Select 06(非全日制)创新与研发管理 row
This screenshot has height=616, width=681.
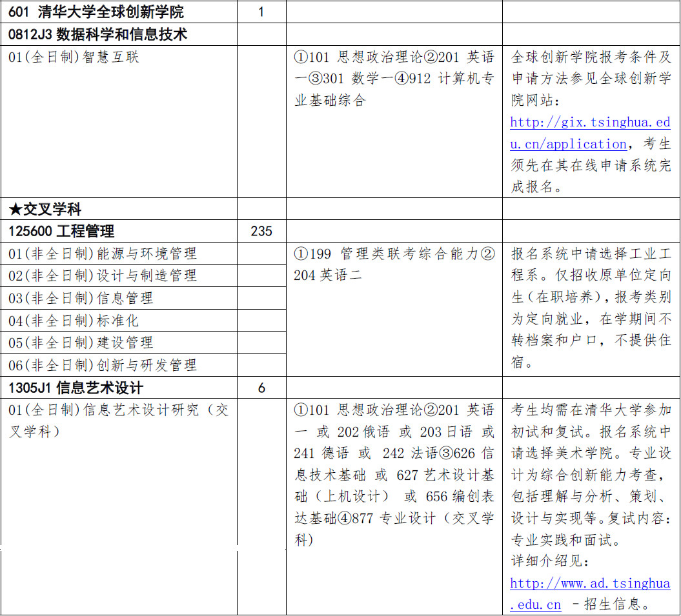(103, 365)
